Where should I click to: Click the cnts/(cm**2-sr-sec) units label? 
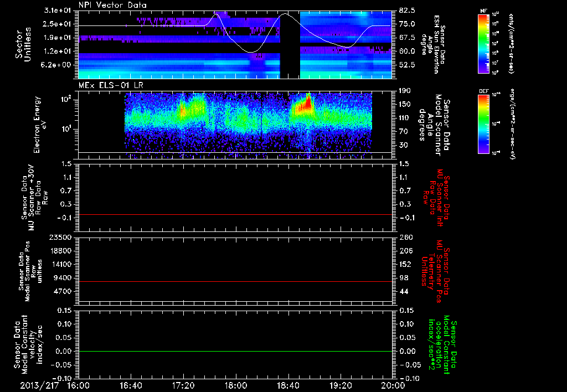pyautogui.click(x=511, y=44)
